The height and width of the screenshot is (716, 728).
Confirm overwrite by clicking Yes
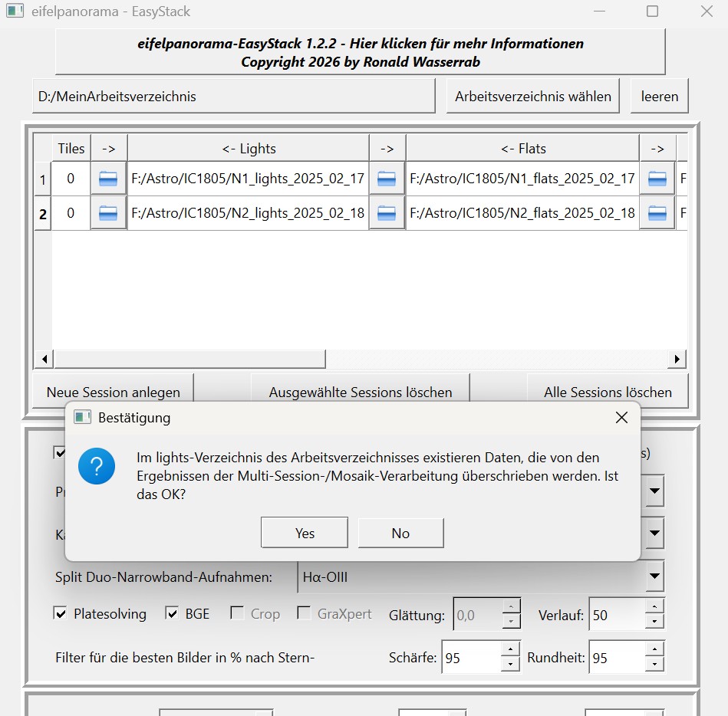[x=305, y=533]
